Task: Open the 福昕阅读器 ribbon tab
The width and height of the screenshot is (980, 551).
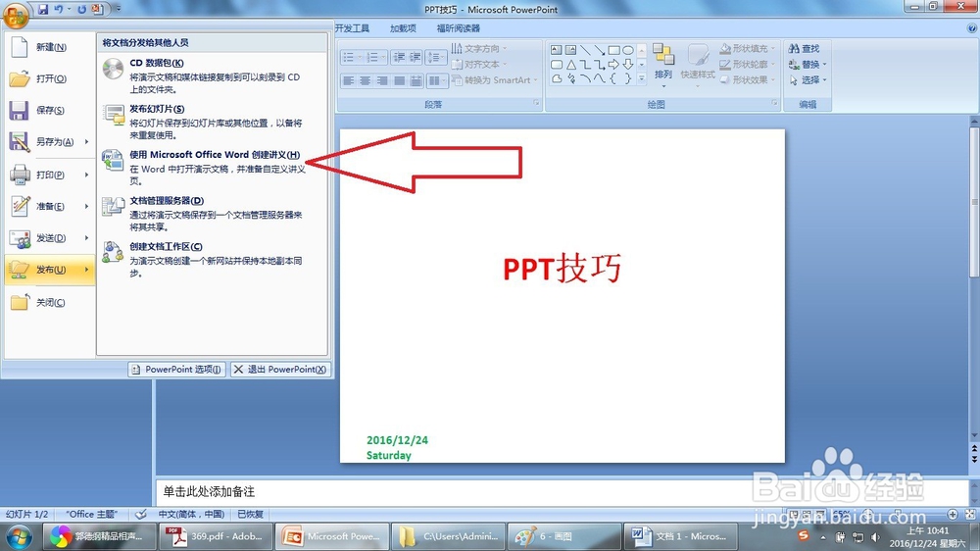Action: pos(458,28)
